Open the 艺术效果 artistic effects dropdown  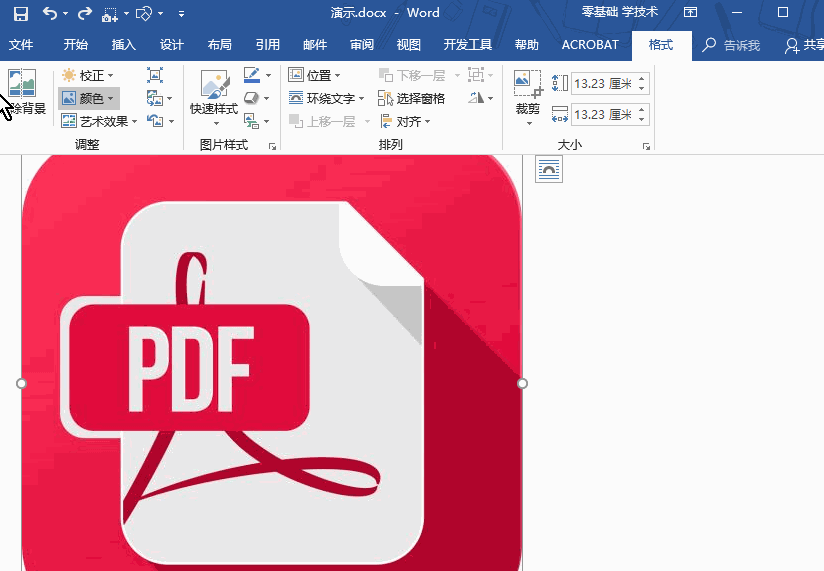pyautogui.click(x=99, y=121)
